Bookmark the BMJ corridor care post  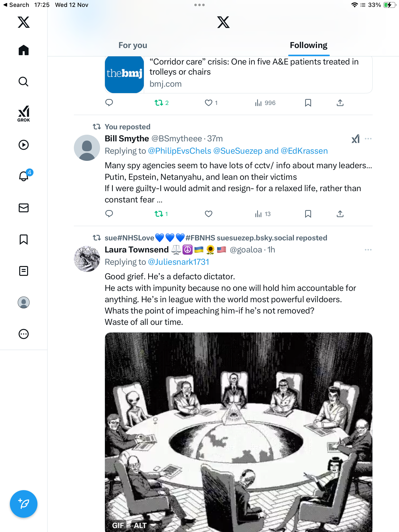(308, 103)
